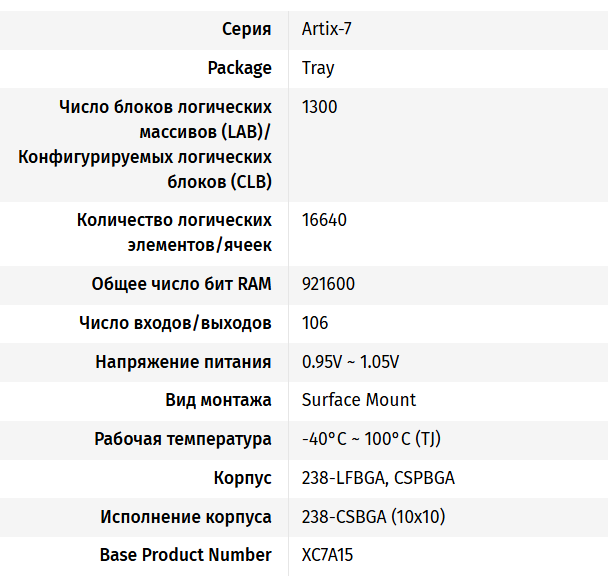The width and height of the screenshot is (608, 585).
Task: Click the Количество логических элементов/ячеек label
Action: (x=174, y=233)
